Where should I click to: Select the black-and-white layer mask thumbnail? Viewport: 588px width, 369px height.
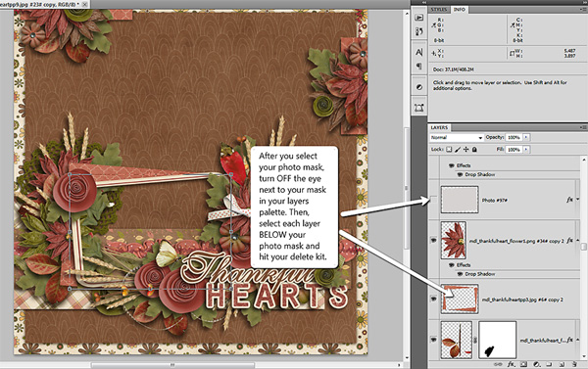[x=497, y=340]
